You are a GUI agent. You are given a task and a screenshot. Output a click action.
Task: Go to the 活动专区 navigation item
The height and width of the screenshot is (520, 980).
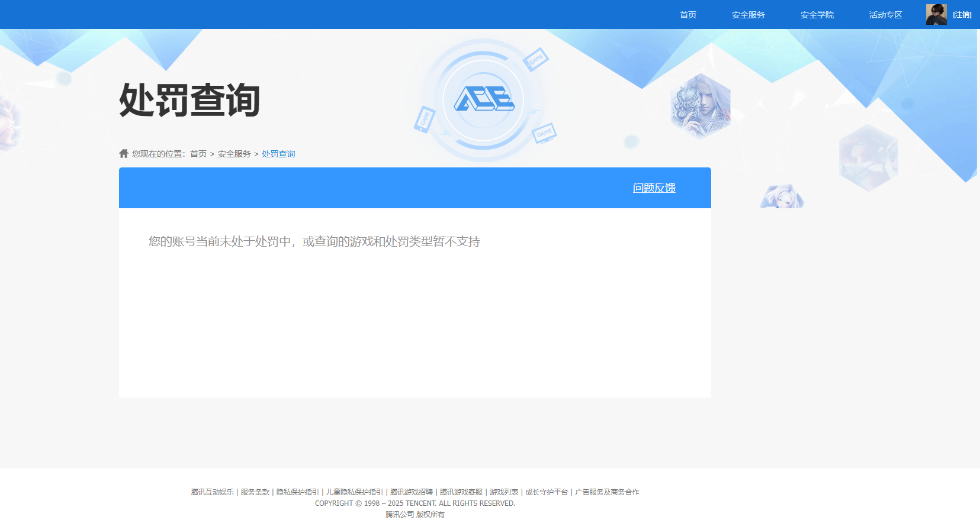pos(885,15)
